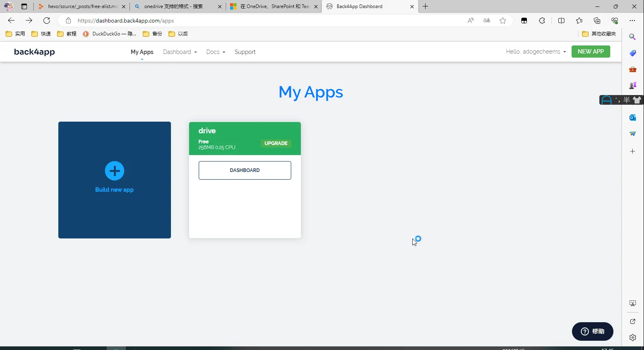Switch to onedrive search tab

(x=178, y=6)
